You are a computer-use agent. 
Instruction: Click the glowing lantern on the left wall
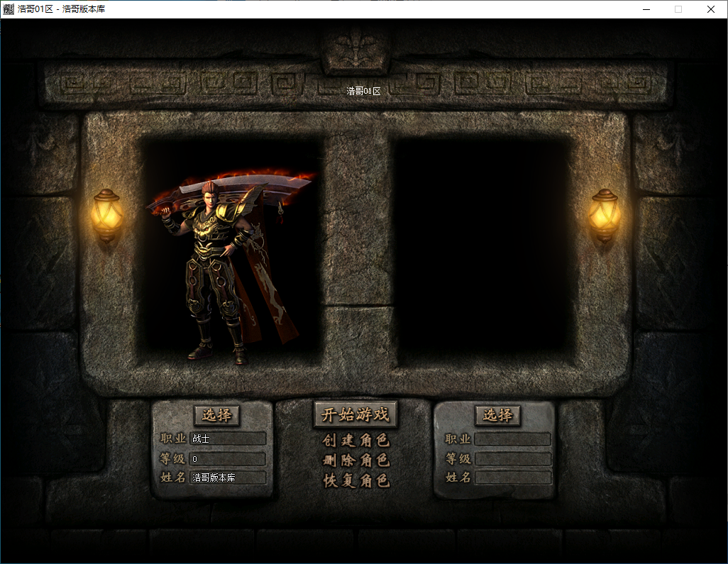click(106, 215)
